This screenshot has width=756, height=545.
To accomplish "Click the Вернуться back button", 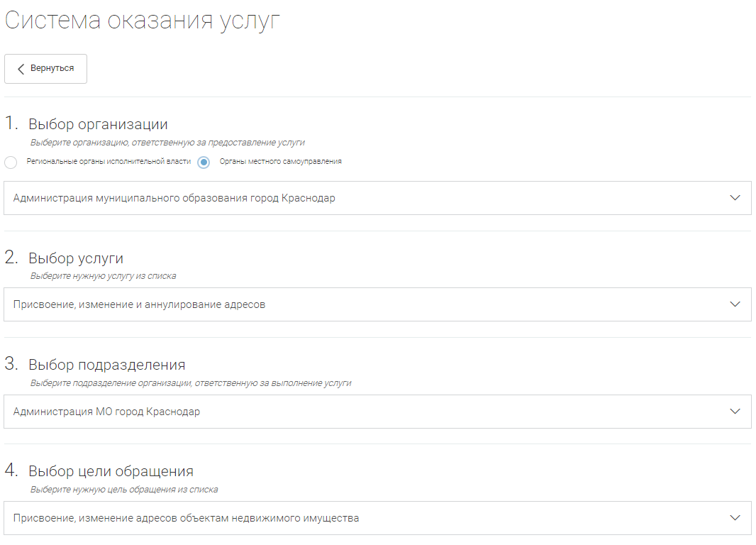I will [x=45, y=69].
